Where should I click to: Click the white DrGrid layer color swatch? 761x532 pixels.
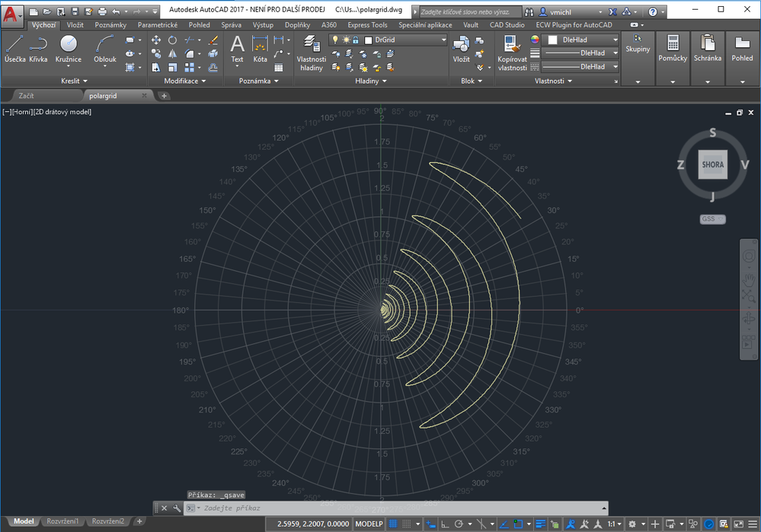pyautogui.click(x=369, y=40)
